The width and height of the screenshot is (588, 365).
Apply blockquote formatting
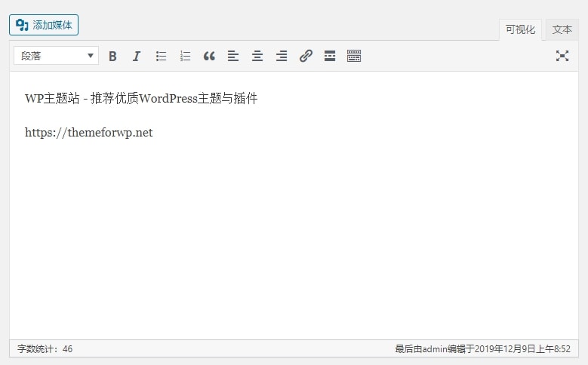tap(209, 56)
